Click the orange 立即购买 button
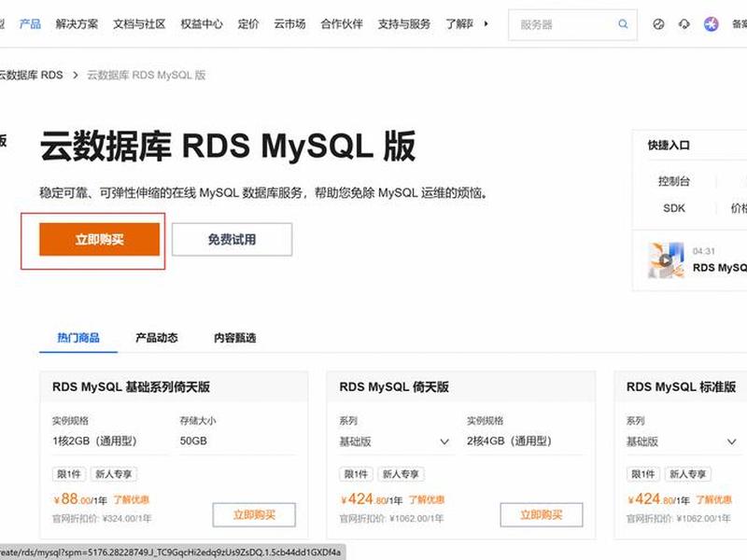This screenshot has width=747, height=560. [x=99, y=239]
